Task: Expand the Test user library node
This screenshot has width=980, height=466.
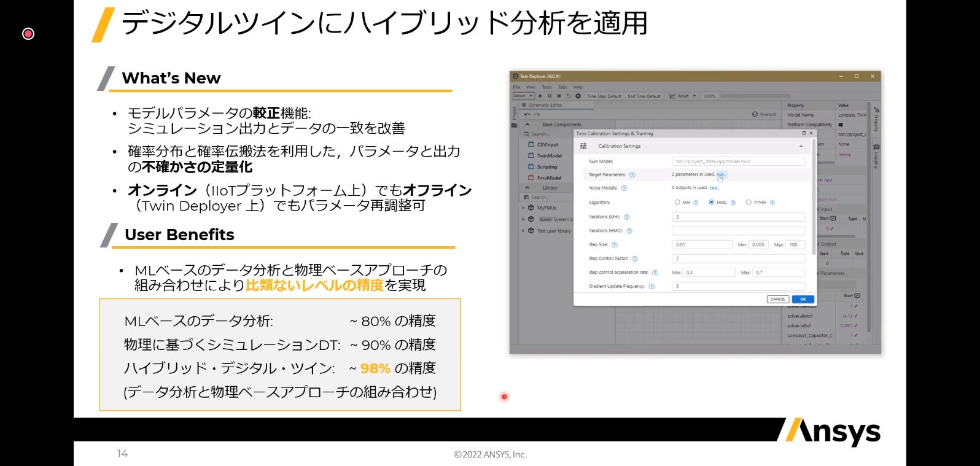Action: 524,231
